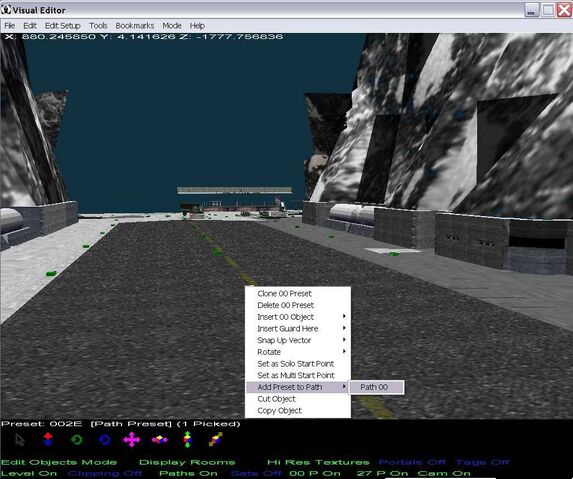Click the vertical green-arrow cube icon
The width and height of the screenshot is (573, 479).
point(187,439)
